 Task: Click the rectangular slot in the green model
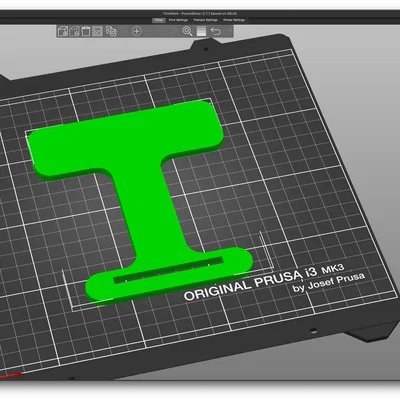pyautogui.click(x=168, y=270)
